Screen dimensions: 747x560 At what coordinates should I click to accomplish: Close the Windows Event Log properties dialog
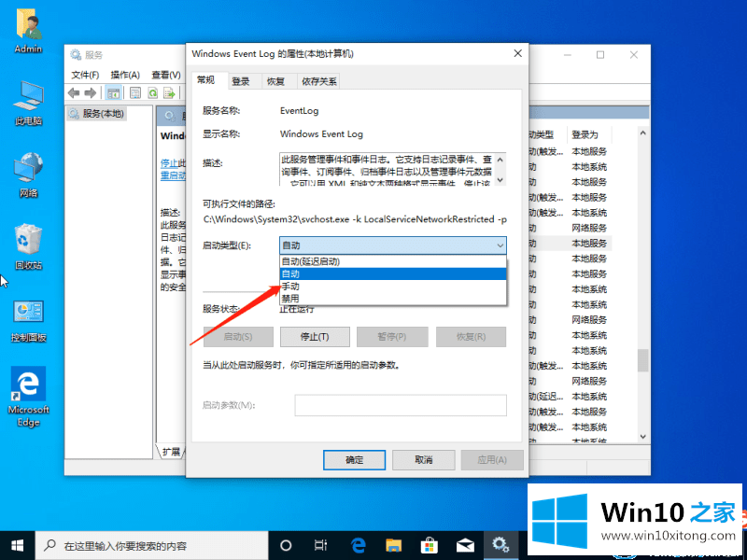click(x=518, y=53)
